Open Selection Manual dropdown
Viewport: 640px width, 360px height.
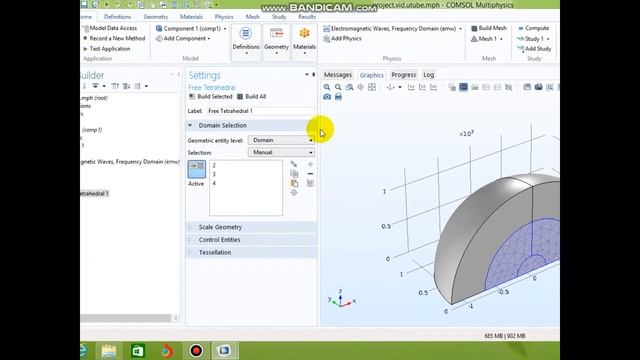281,152
